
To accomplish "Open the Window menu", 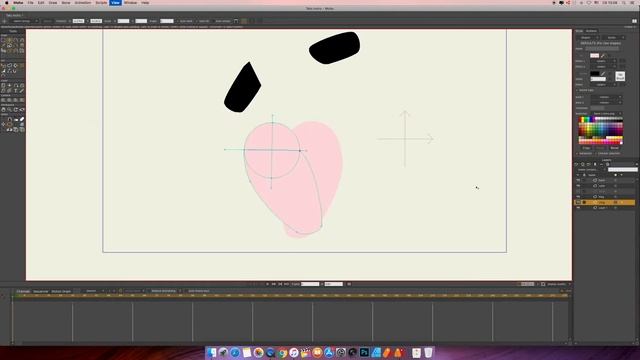I will [131, 2].
